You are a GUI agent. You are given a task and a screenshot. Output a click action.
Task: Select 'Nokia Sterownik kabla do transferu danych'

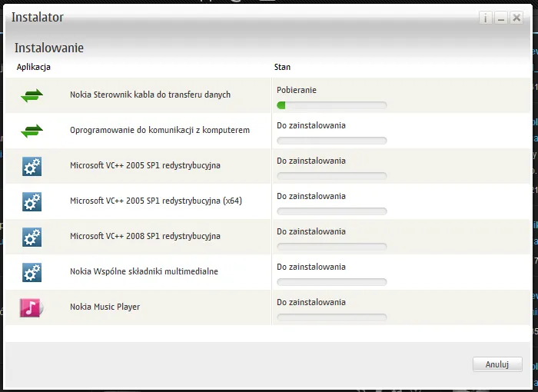click(151, 95)
